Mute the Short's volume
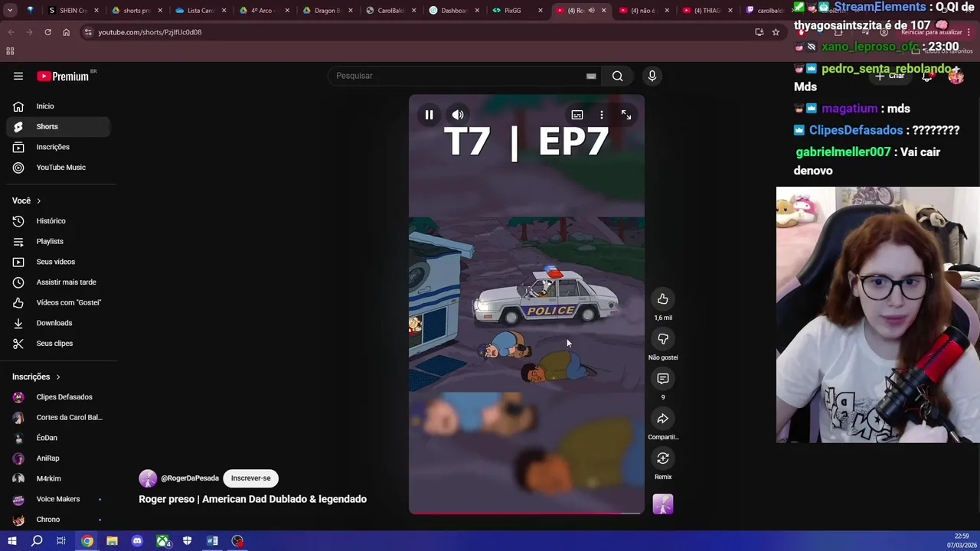This screenshot has height=551, width=980. pyautogui.click(x=458, y=115)
